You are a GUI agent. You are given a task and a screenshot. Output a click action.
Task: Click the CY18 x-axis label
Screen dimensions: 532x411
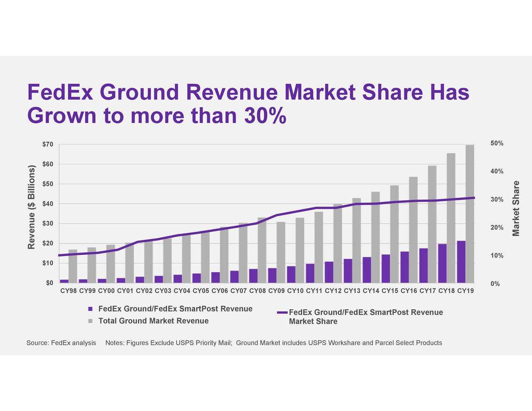coord(447,291)
